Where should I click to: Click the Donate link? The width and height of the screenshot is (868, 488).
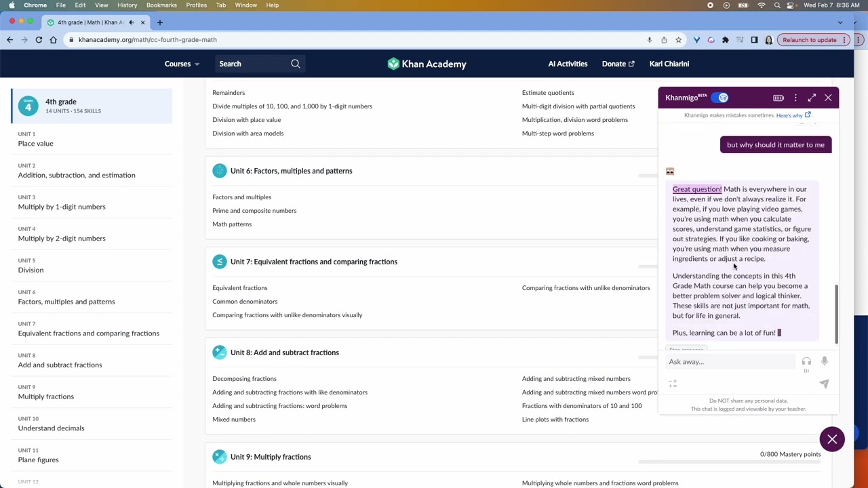point(618,64)
